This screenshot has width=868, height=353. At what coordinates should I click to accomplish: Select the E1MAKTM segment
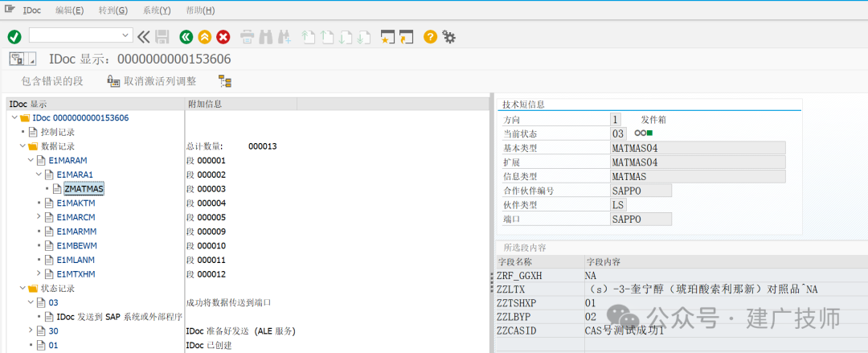[x=76, y=203]
